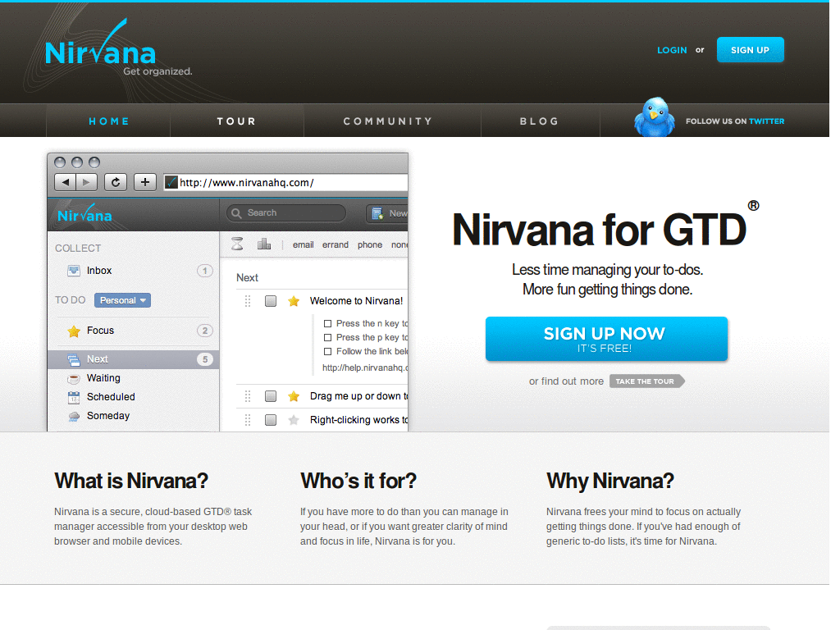Click the star on Welcome to Nirvana task
This screenshot has height=630, width=840.
click(x=294, y=301)
